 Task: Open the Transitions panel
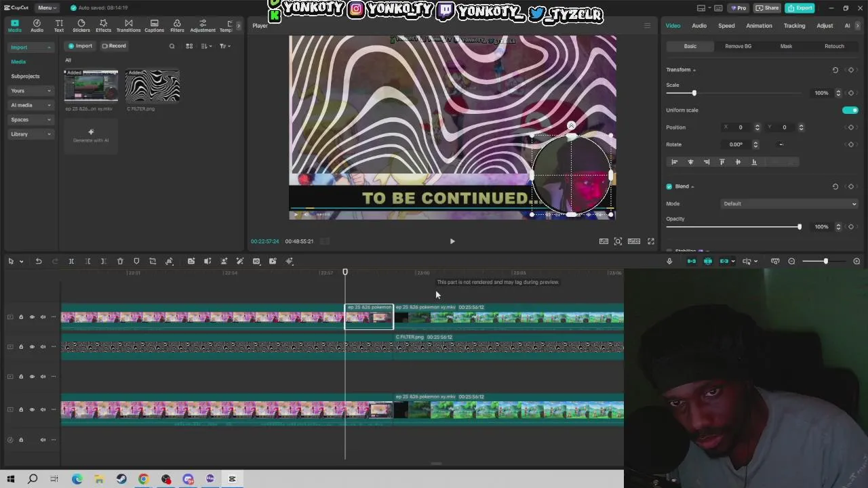pyautogui.click(x=128, y=26)
